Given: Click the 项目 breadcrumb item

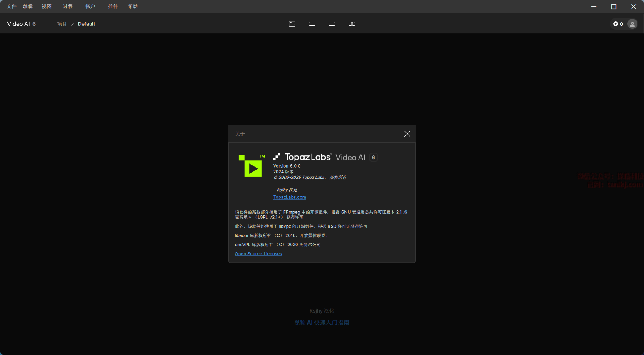Looking at the screenshot, I should pos(62,24).
